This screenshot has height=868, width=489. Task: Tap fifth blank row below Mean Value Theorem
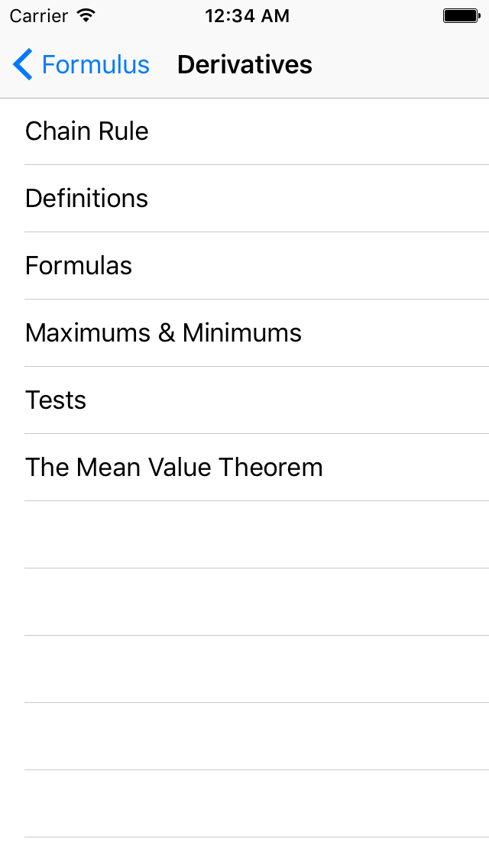(244, 804)
